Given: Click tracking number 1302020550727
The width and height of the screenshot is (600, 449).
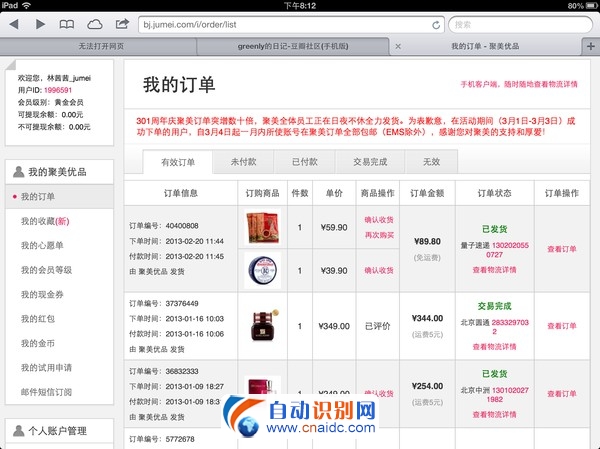Looking at the screenshot, I should point(509,250).
